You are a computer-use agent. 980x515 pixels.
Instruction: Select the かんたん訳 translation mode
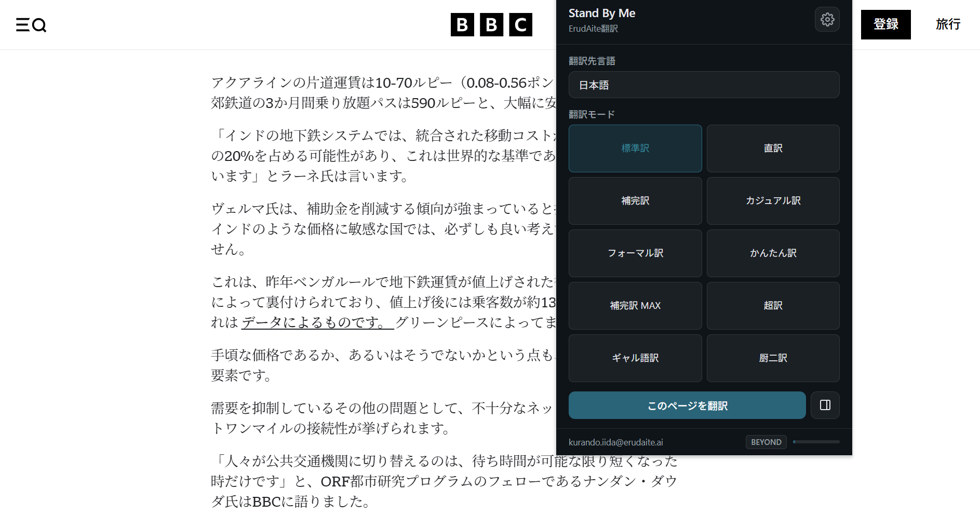click(x=773, y=253)
